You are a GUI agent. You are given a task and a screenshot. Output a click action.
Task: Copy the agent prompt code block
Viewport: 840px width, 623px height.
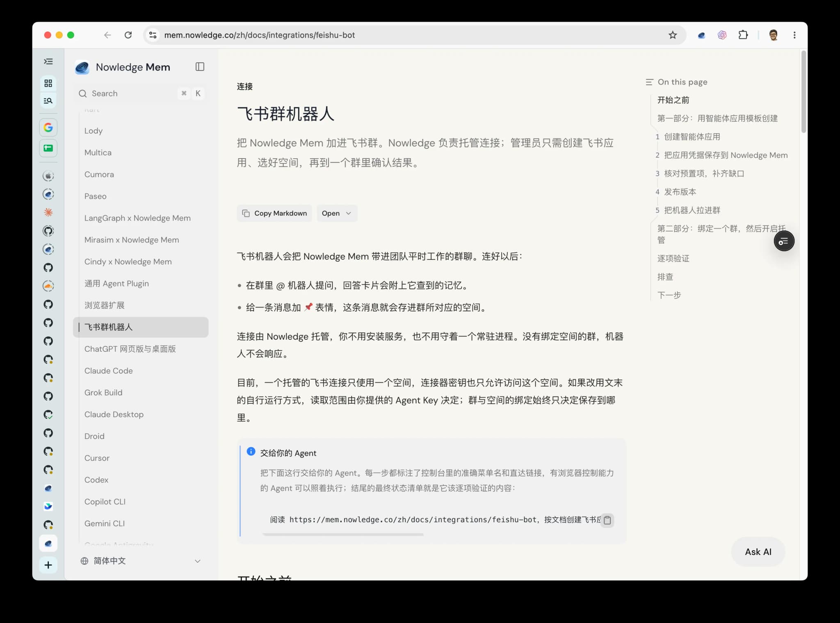[607, 520]
